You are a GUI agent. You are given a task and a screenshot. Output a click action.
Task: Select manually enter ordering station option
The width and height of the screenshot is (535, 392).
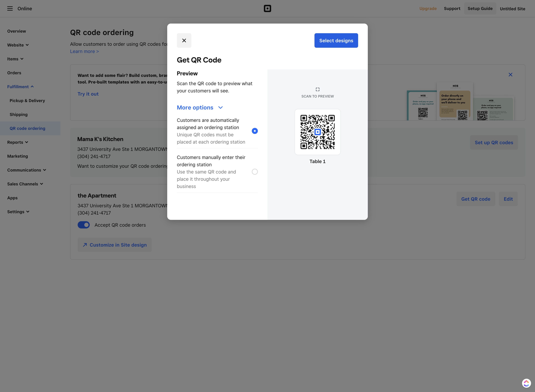(x=255, y=172)
